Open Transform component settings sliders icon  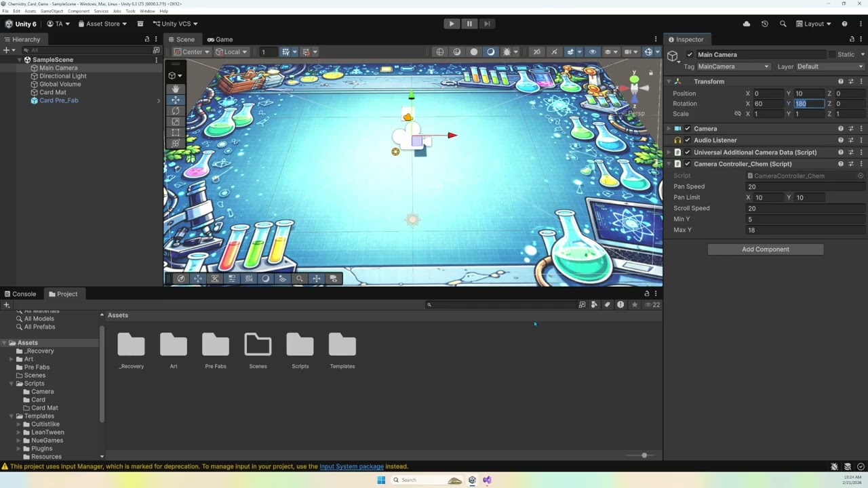pyautogui.click(x=851, y=81)
